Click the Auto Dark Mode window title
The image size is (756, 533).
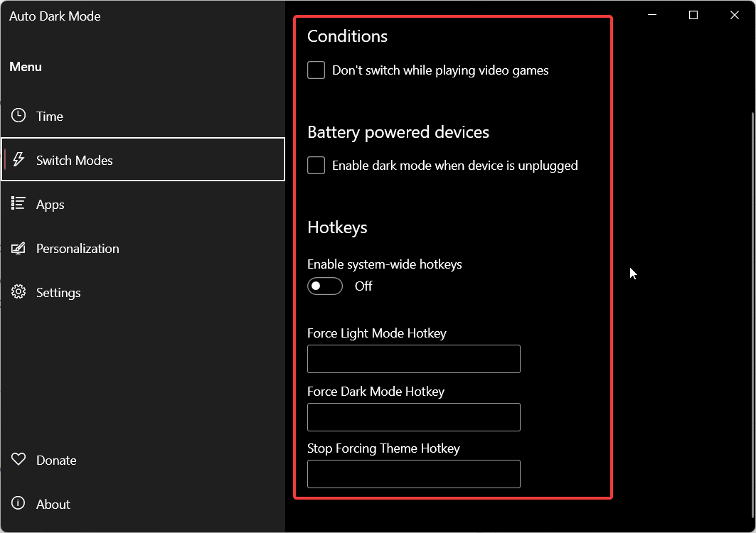click(x=55, y=16)
